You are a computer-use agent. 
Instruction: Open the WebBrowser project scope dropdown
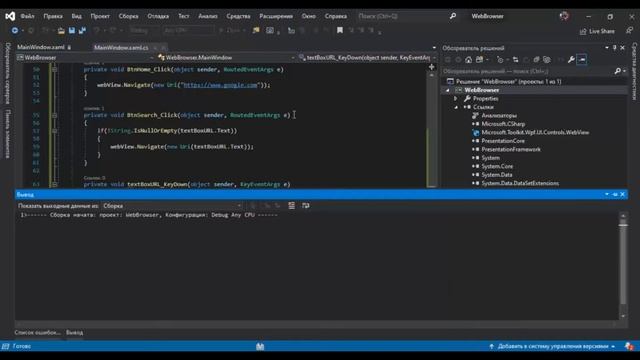85,58
